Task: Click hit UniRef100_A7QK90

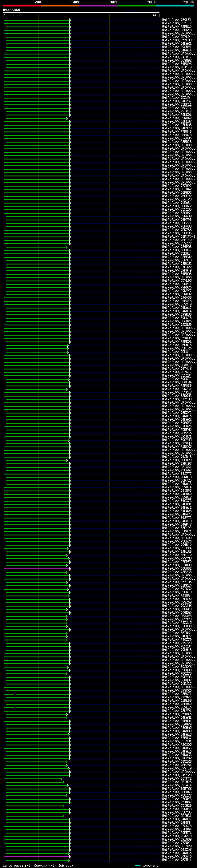Action: 176,599
